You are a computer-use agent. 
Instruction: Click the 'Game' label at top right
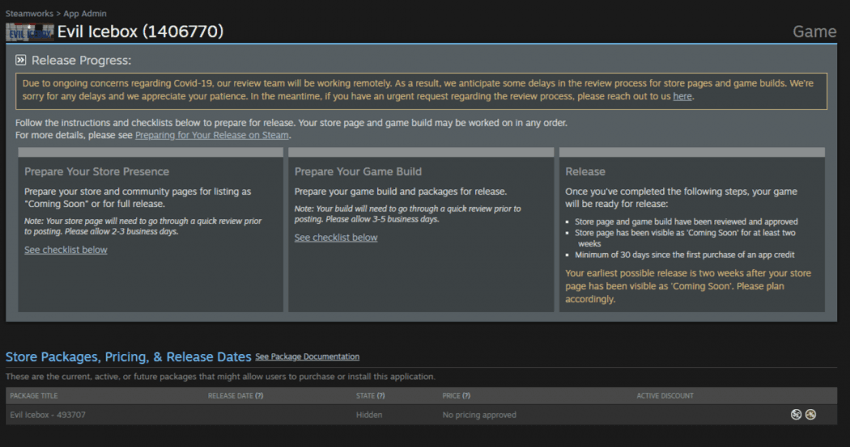tap(814, 31)
